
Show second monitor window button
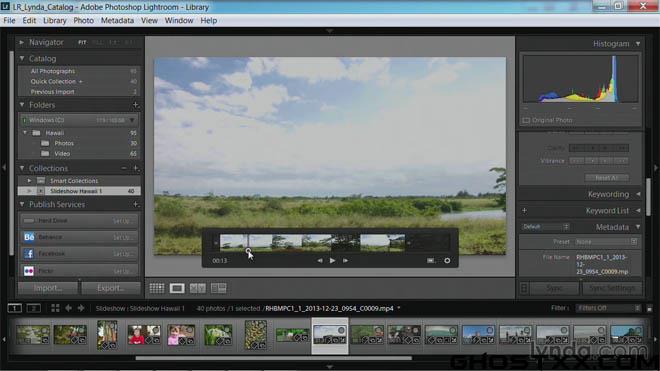point(34,308)
